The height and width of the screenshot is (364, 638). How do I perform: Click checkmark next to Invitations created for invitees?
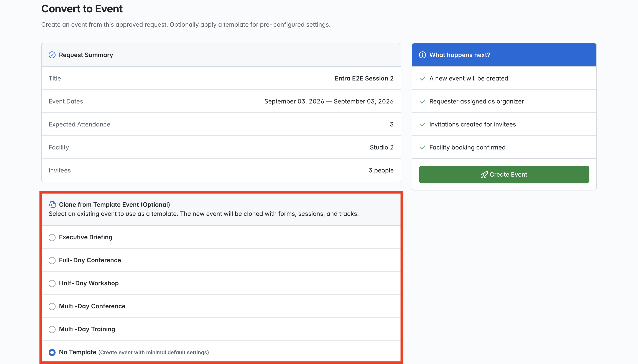coord(423,125)
